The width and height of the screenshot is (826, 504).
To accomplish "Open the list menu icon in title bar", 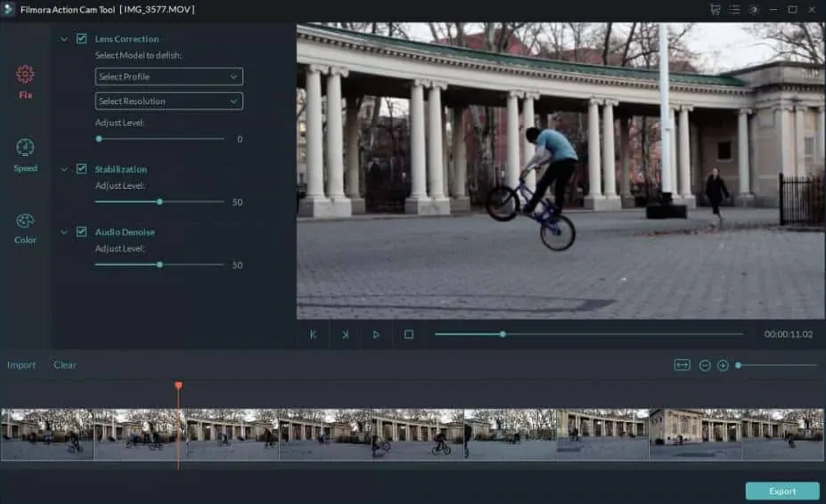I will click(x=734, y=10).
